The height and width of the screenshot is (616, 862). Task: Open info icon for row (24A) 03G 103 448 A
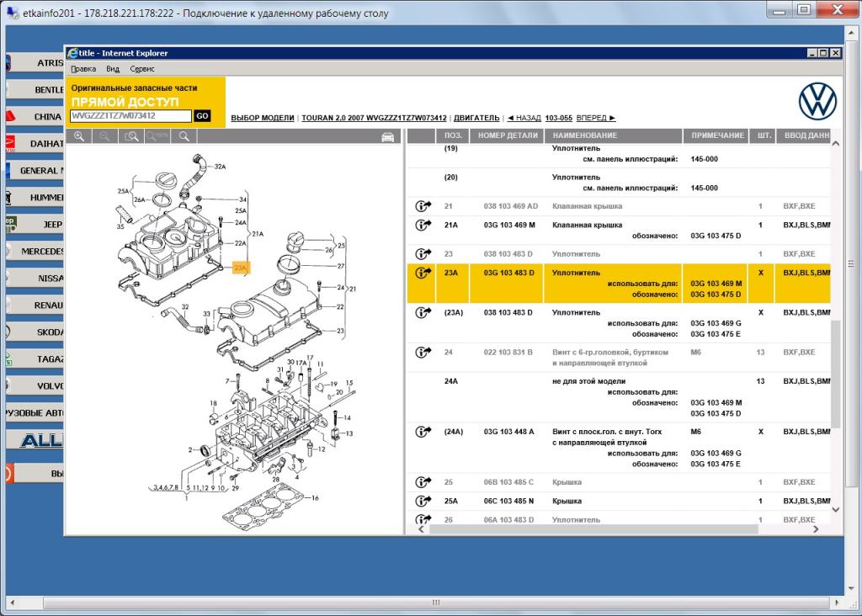[x=423, y=432]
